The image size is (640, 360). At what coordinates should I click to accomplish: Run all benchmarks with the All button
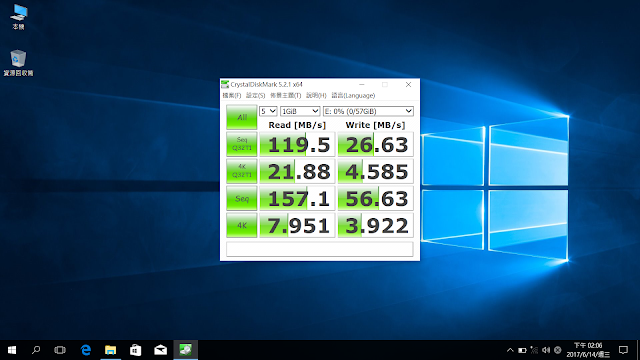[x=242, y=117]
